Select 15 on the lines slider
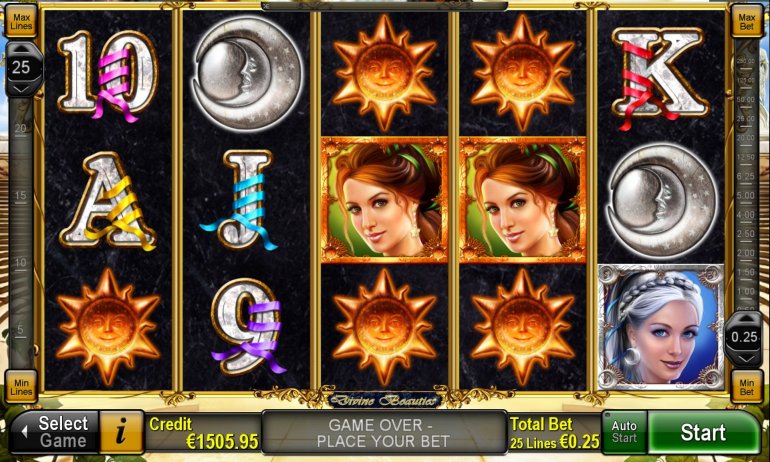770x462 pixels. click(20, 196)
